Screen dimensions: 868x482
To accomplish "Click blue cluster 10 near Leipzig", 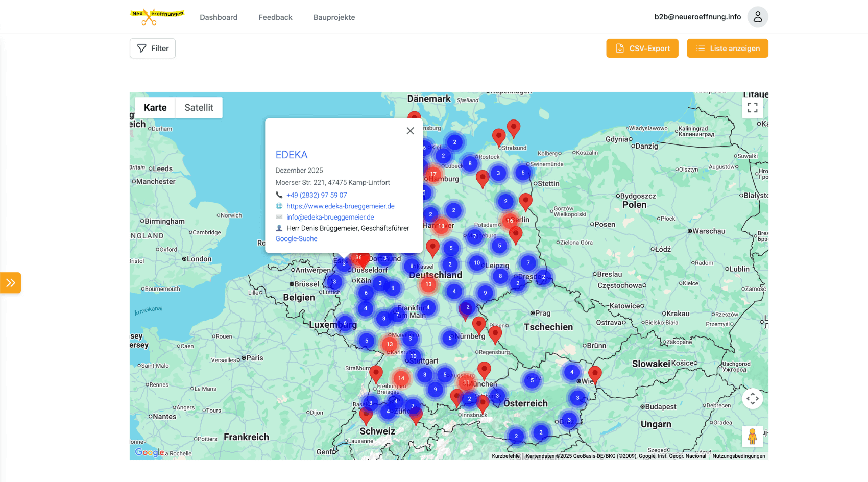I will coord(476,263).
